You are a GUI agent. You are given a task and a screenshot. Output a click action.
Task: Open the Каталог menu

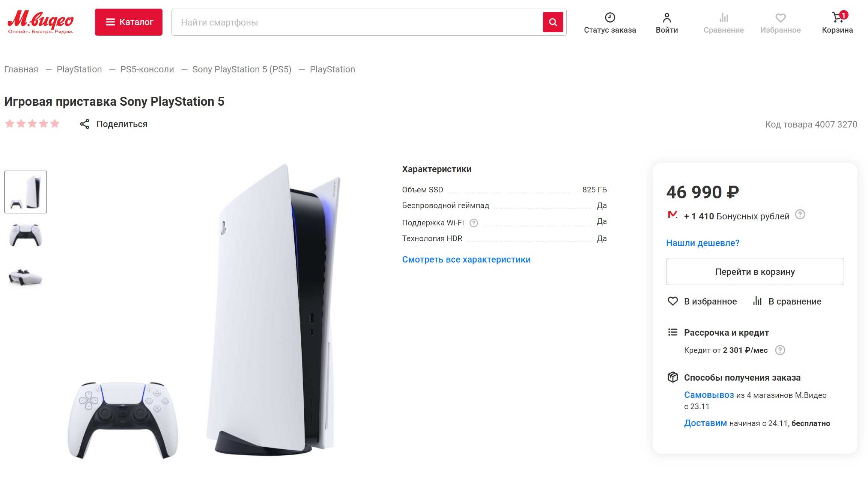128,22
